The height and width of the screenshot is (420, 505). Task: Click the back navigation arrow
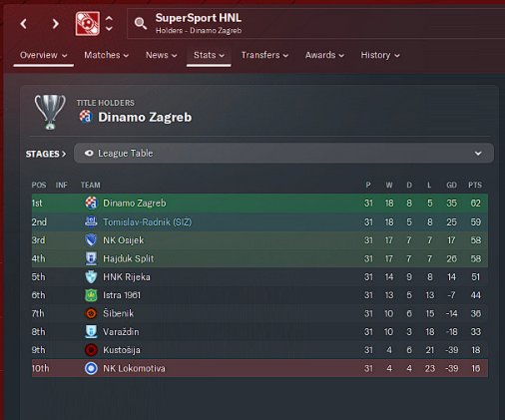pyautogui.click(x=24, y=24)
